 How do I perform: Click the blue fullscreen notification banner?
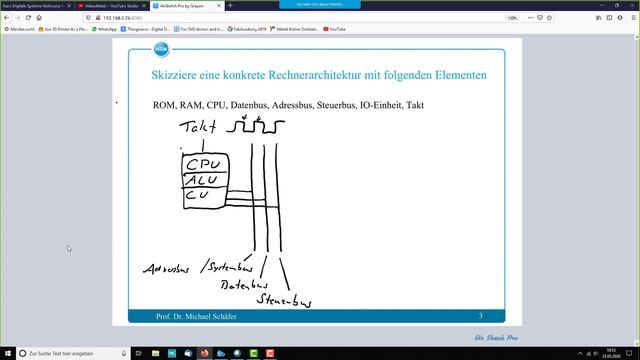[x=320, y=4]
